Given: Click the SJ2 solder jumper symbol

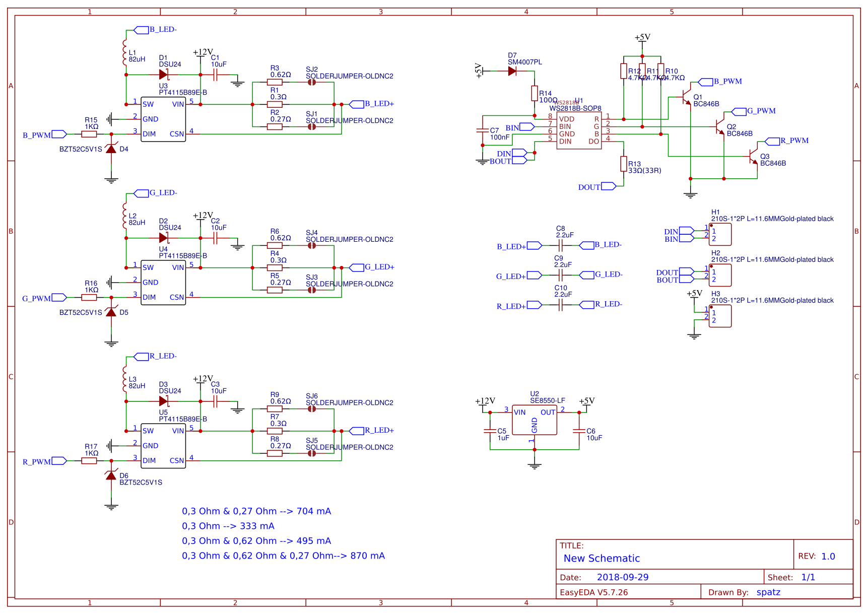Looking at the screenshot, I should (x=312, y=82).
